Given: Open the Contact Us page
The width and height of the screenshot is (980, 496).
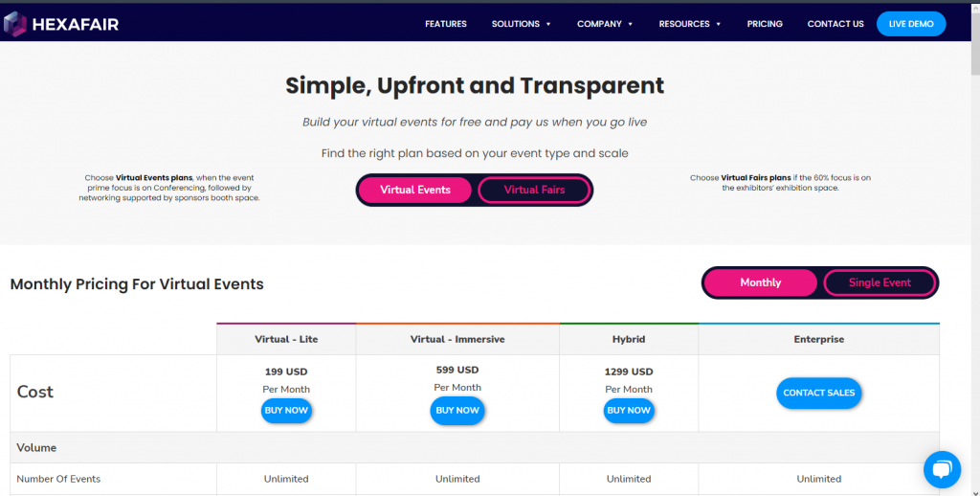Looking at the screenshot, I should point(835,24).
